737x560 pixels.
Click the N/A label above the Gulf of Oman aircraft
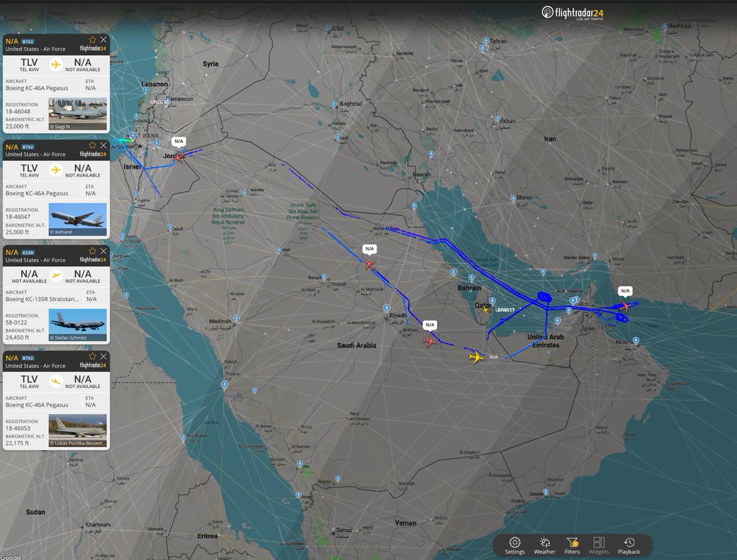(625, 290)
